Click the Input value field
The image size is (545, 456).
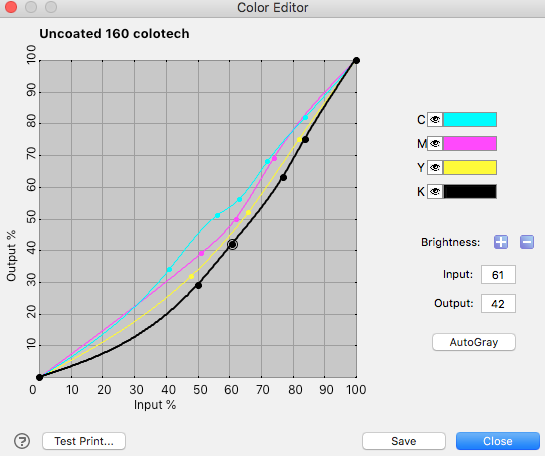(x=498, y=275)
